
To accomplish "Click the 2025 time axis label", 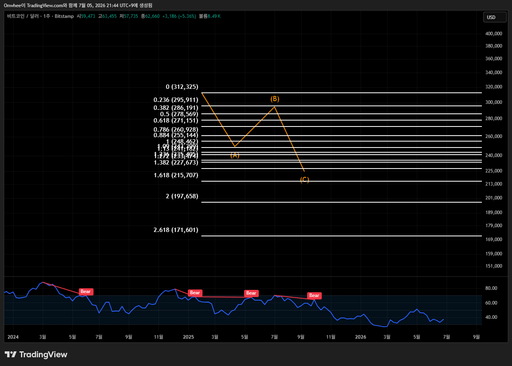I will click(x=188, y=337).
